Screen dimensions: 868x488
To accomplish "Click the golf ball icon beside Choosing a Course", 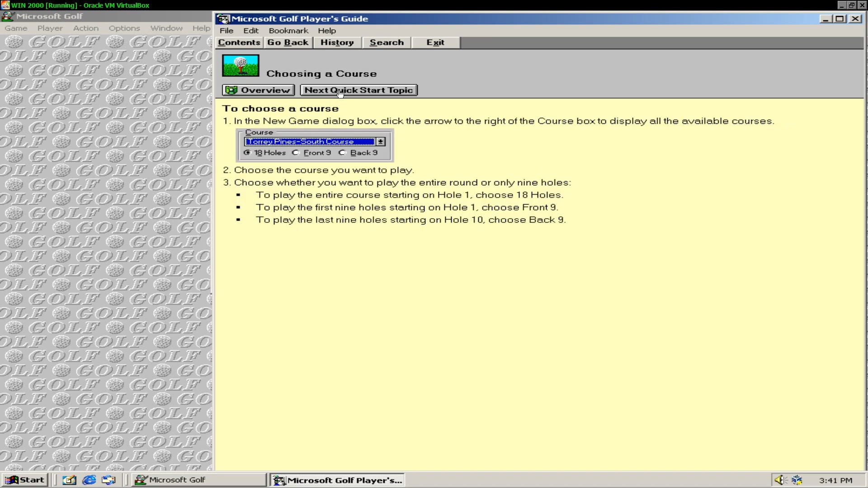I will click(241, 65).
